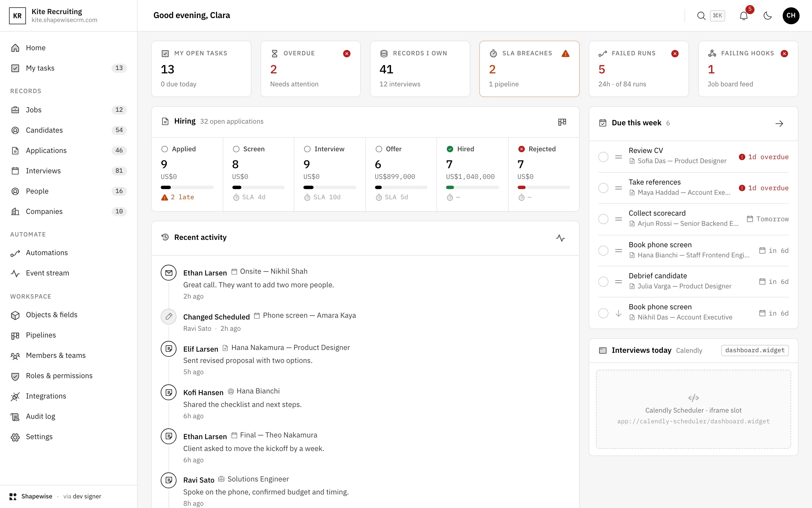812x508 pixels.
Task: Open Phone screen — Amara Kaya link
Action: (x=305, y=315)
